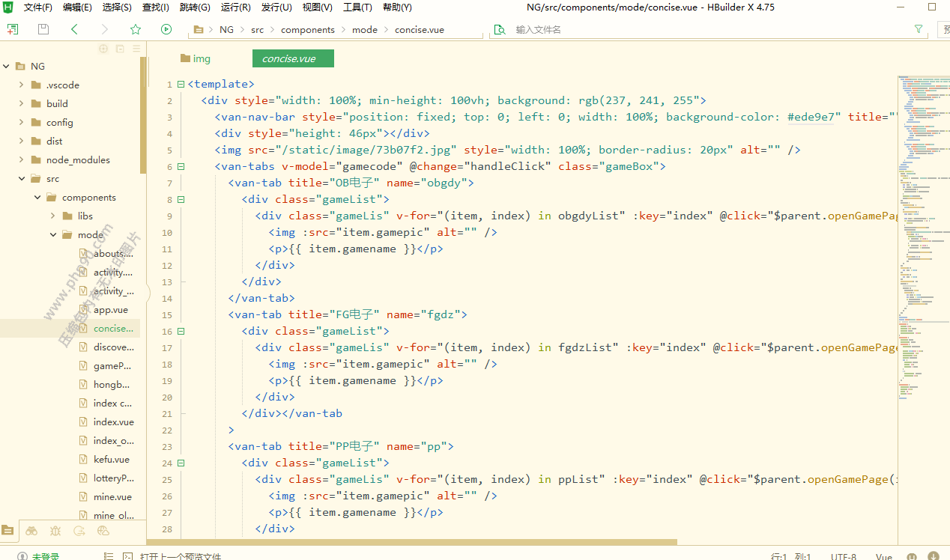950x560 pixels.
Task: Open the 运行(R) menu
Action: click(235, 7)
